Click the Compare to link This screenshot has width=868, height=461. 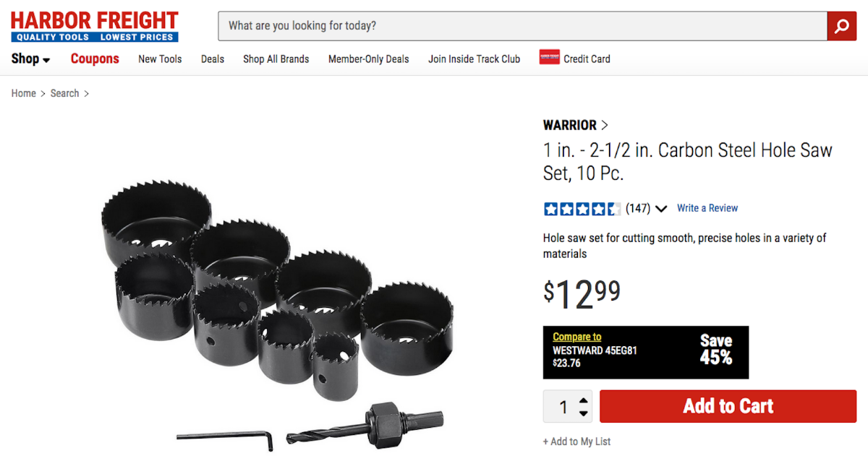576,337
